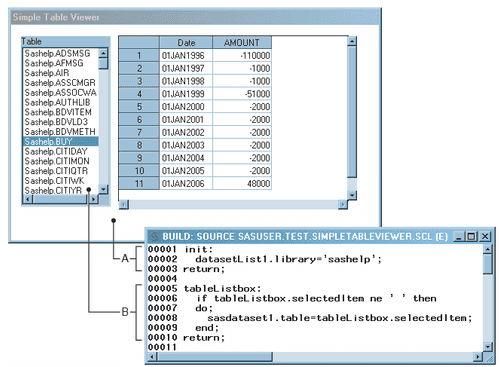Click the source window resize grip corner

[x=489, y=358]
